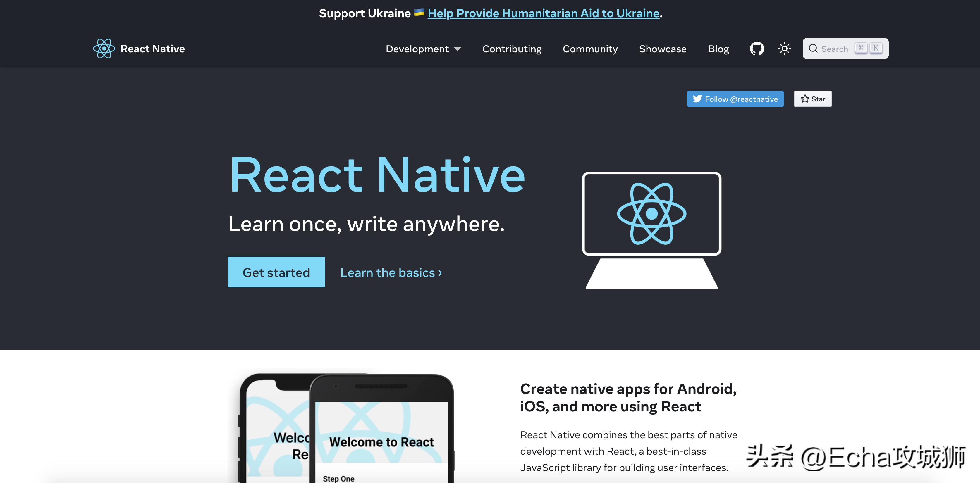Click the Follow @reactnative Twitter button

click(735, 98)
